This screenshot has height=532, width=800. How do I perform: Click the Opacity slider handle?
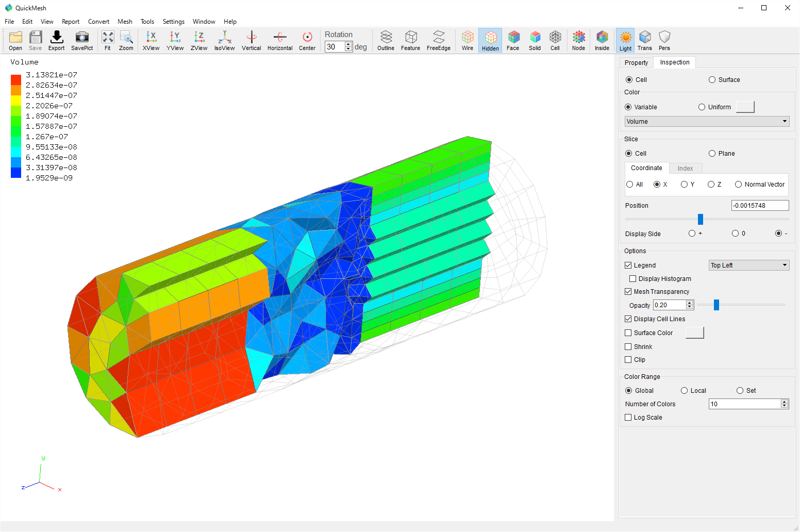(x=716, y=305)
